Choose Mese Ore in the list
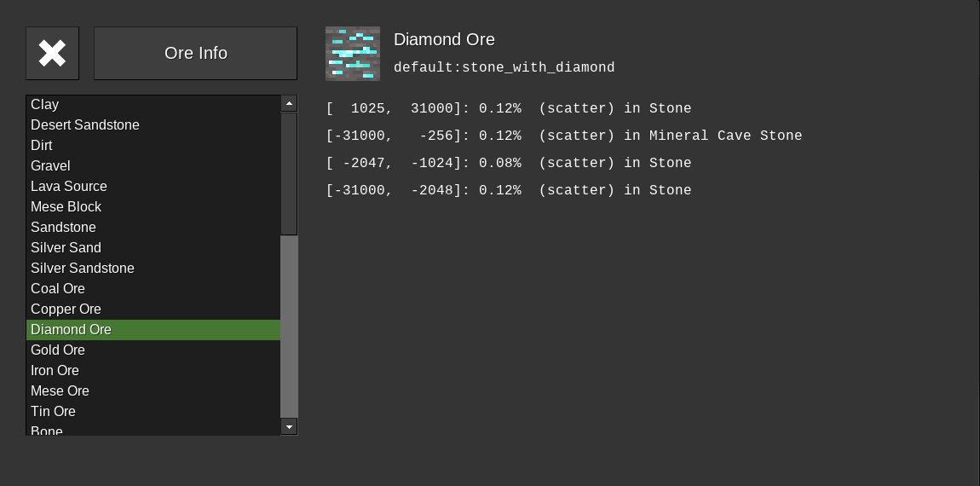The image size is (980, 486). (60, 391)
